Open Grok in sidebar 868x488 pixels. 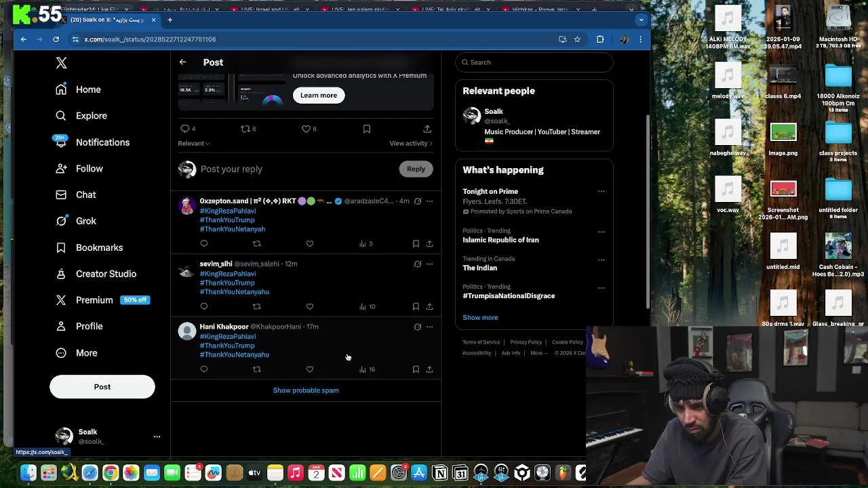pyautogui.click(x=76, y=221)
